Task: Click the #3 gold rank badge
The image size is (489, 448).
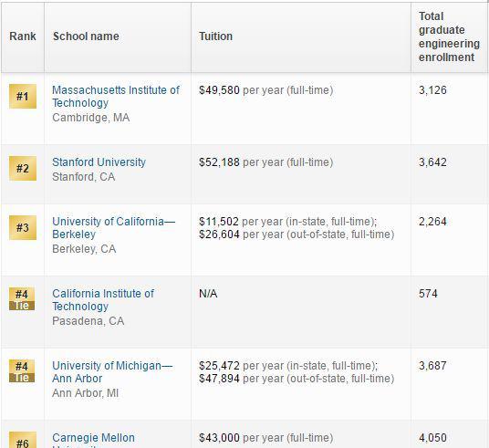Action: [x=23, y=227]
